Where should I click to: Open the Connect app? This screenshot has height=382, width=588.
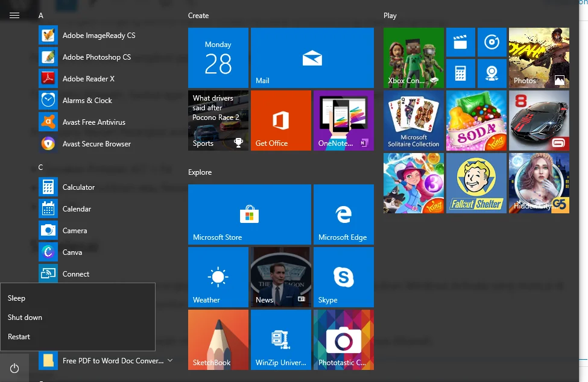(105, 274)
